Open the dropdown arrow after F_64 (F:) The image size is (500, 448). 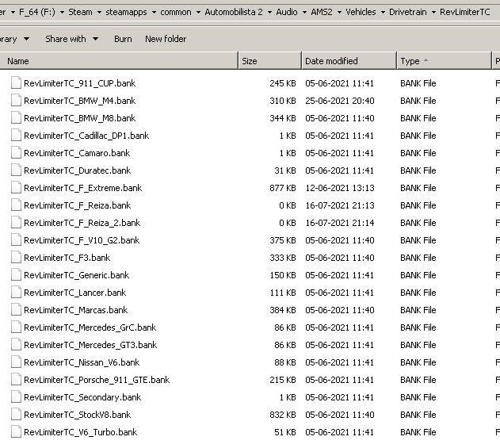(x=62, y=13)
